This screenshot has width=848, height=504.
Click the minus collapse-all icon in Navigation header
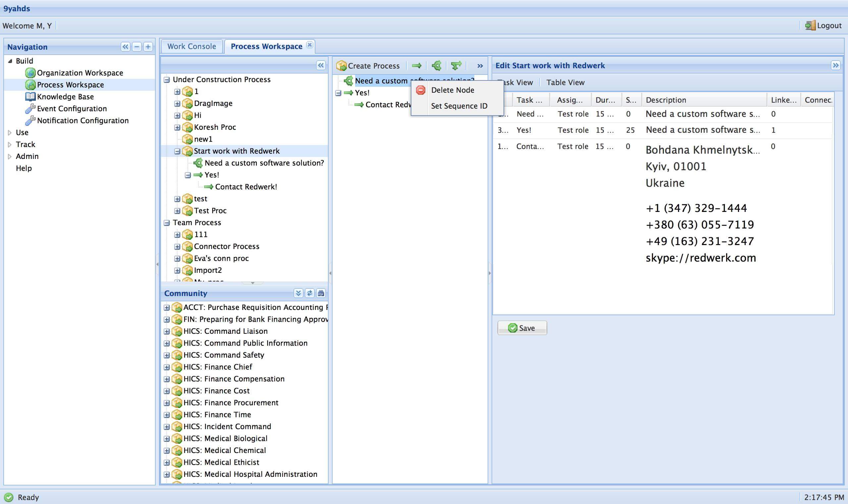[136, 47]
